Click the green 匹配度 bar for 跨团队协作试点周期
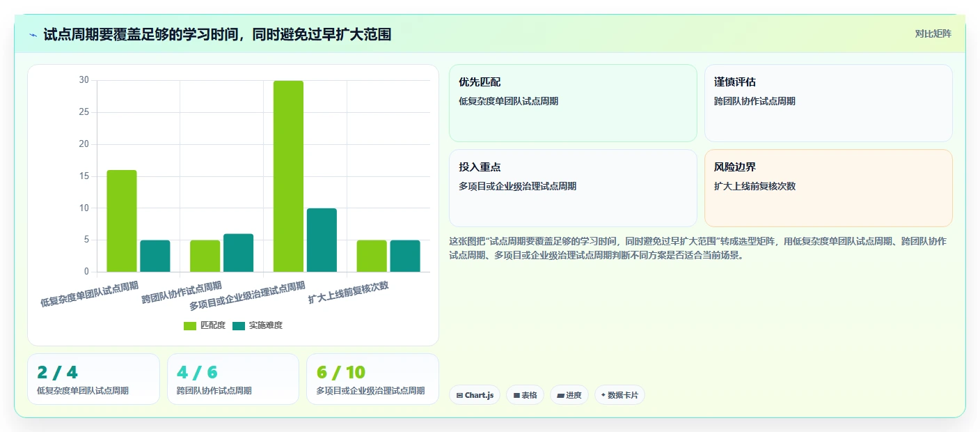This screenshot has width=980, height=432. (205, 256)
